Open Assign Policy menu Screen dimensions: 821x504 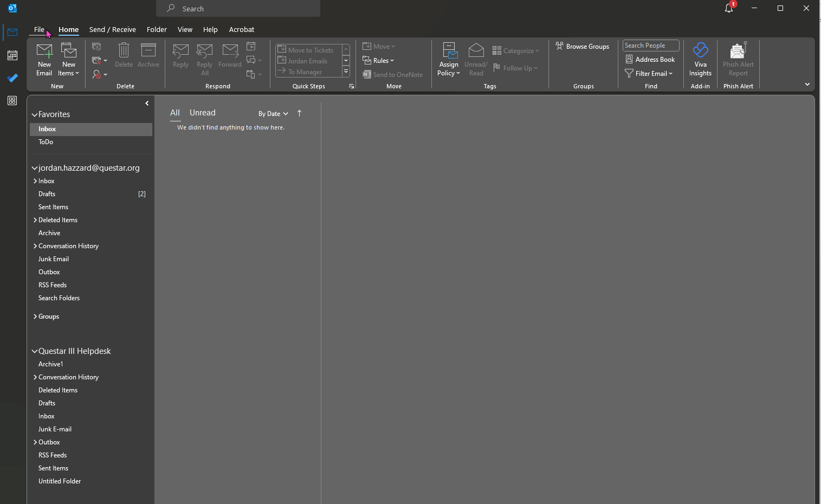point(449,60)
